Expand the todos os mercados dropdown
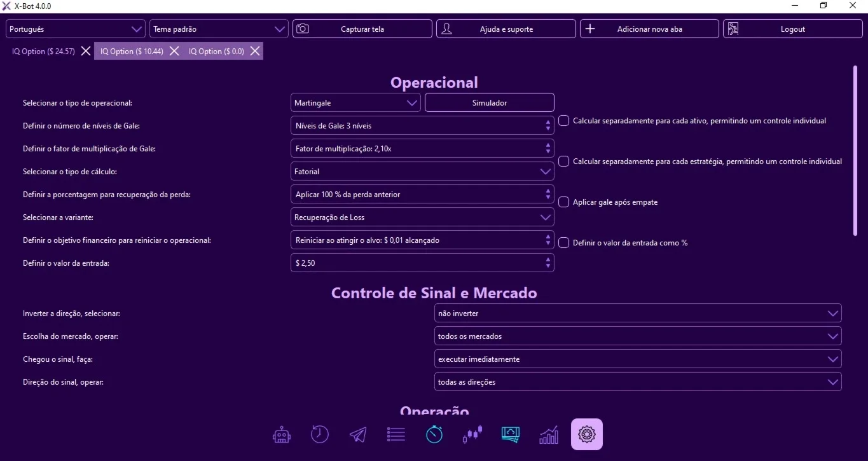Image resolution: width=868 pixels, height=461 pixels. pyautogui.click(x=638, y=336)
